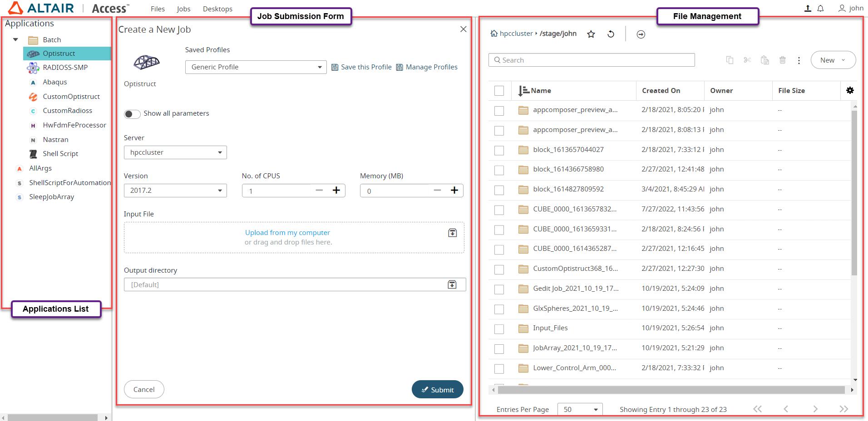Click the Cancel button
This screenshot has width=868, height=421.
pyautogui.click(x=144, y=389)
